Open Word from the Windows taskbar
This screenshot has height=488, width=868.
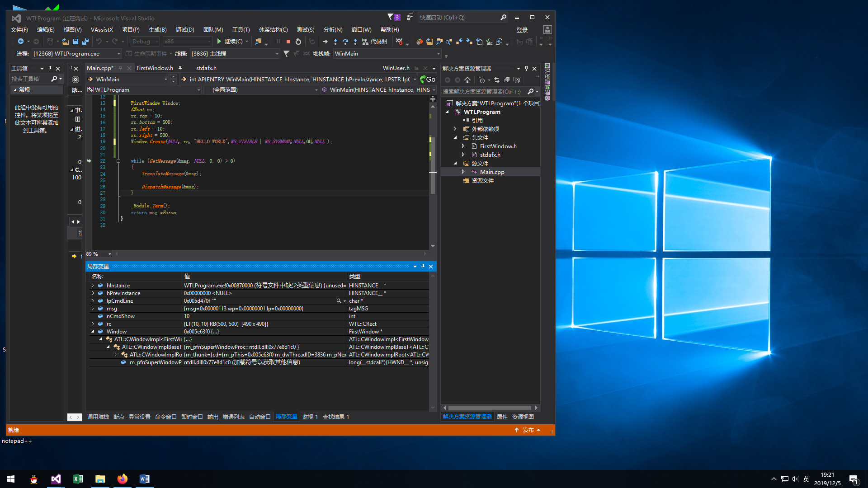(x=144, y=479)
